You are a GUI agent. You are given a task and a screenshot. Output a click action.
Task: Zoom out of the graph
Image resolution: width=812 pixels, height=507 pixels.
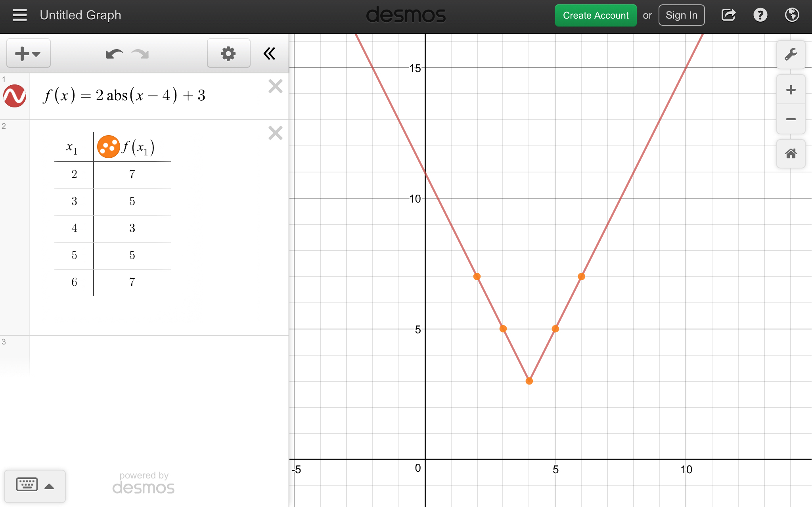791,119
